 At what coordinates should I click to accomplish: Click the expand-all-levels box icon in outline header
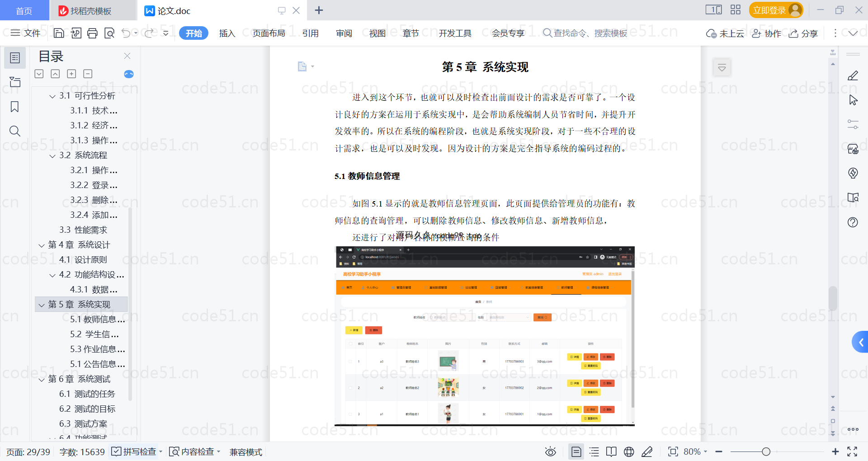pyautogui.click(x=71, y=74)
